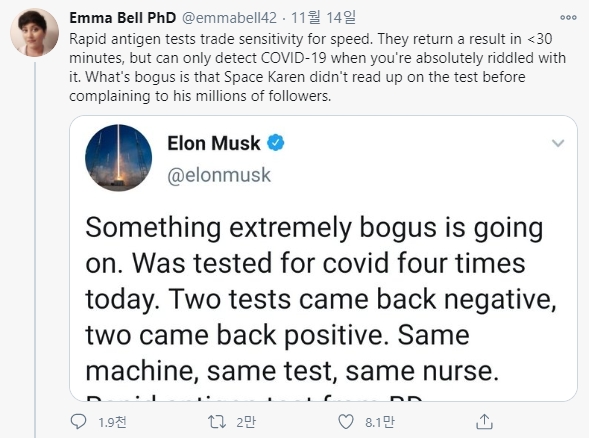Open Emma Bell's profile picture

tap(34, 33)
